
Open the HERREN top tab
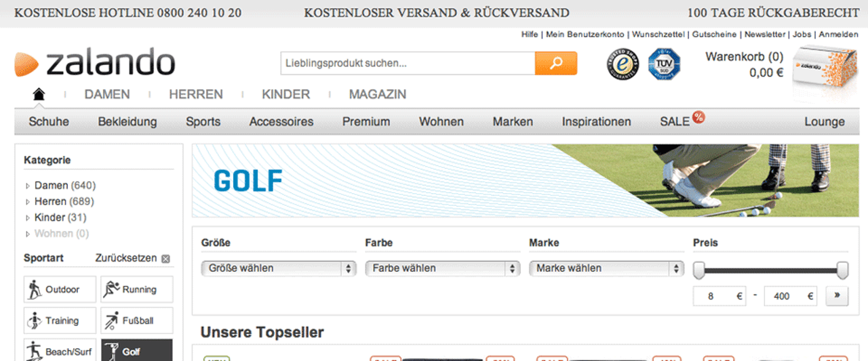pos(196,94)
